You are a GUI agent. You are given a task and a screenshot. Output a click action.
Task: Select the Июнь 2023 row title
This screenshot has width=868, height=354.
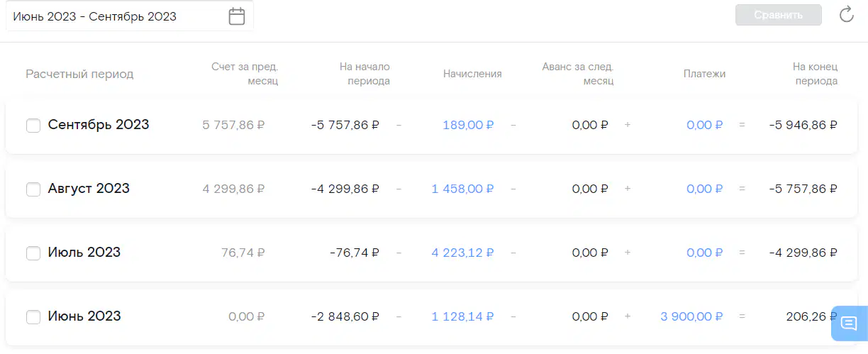pos(84,316)
